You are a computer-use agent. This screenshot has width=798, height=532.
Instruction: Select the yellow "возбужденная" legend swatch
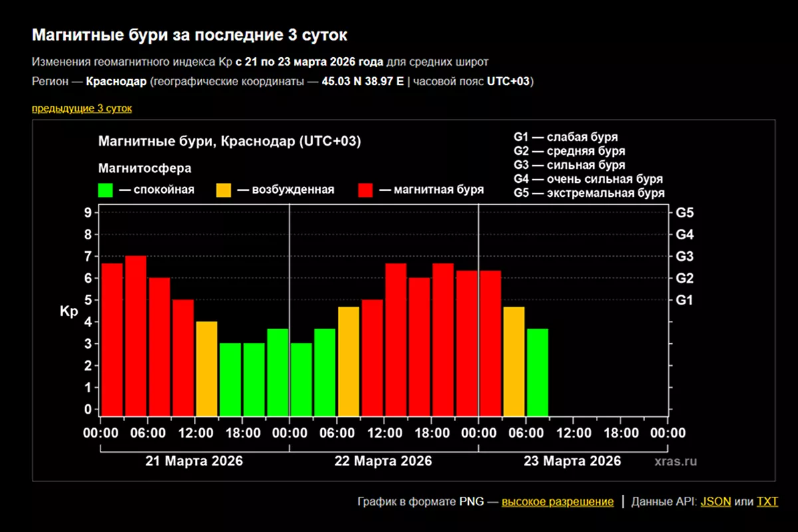click(x=223, y=190)
